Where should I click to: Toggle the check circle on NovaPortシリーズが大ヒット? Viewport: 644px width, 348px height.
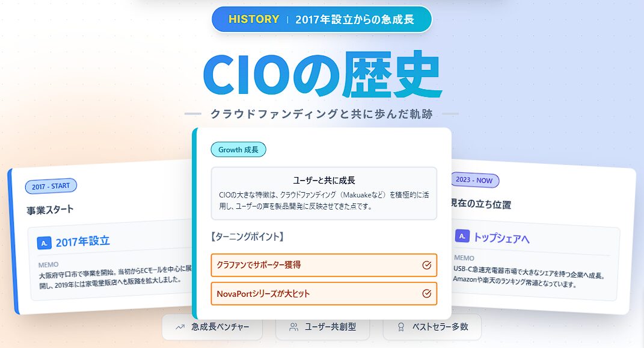coord(427,294)
